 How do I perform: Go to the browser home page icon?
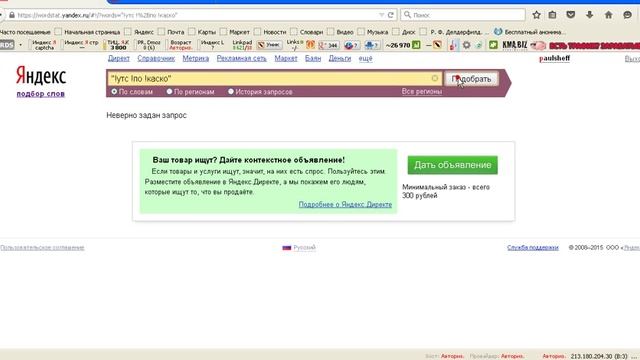click(608, 15)
